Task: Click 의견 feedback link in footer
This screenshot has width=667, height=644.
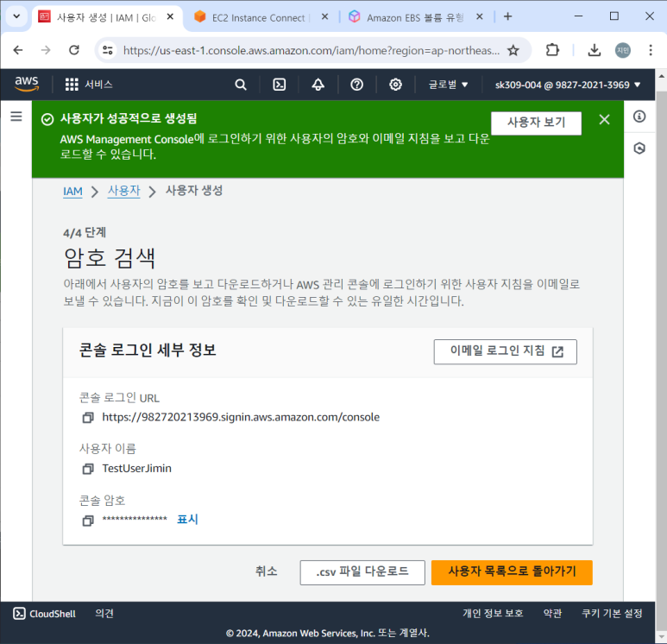Action: tap(104, 613)
